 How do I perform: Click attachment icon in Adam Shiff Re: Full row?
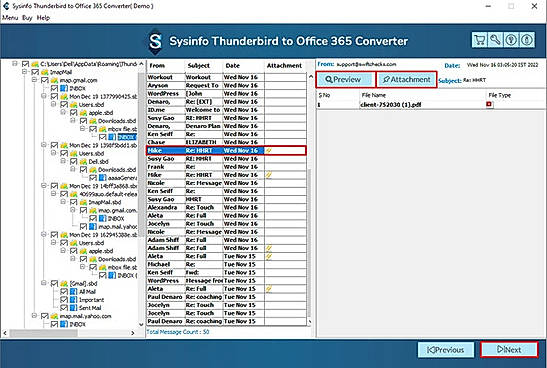pos(269,248)
